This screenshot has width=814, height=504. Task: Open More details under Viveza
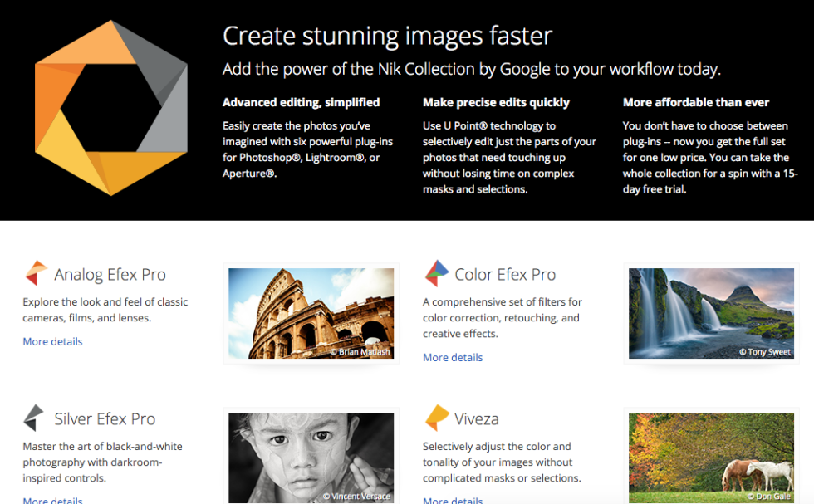click(x=453, y=500)
